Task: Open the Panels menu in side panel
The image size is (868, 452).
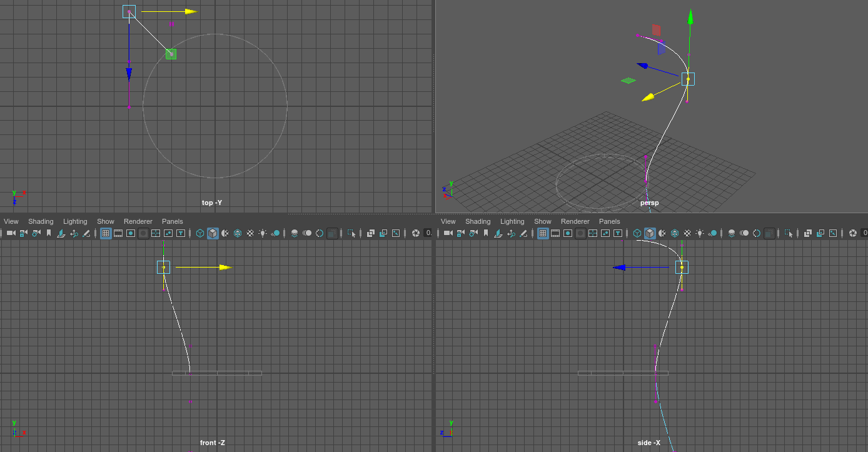Action: pyautogui.click(x=609, y=221)
